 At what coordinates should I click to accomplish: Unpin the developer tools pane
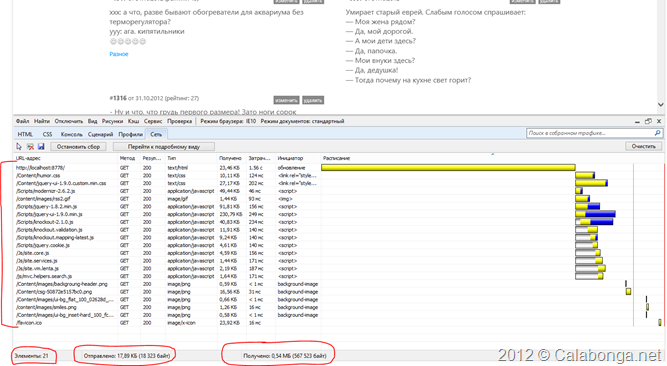click(648, 121)
